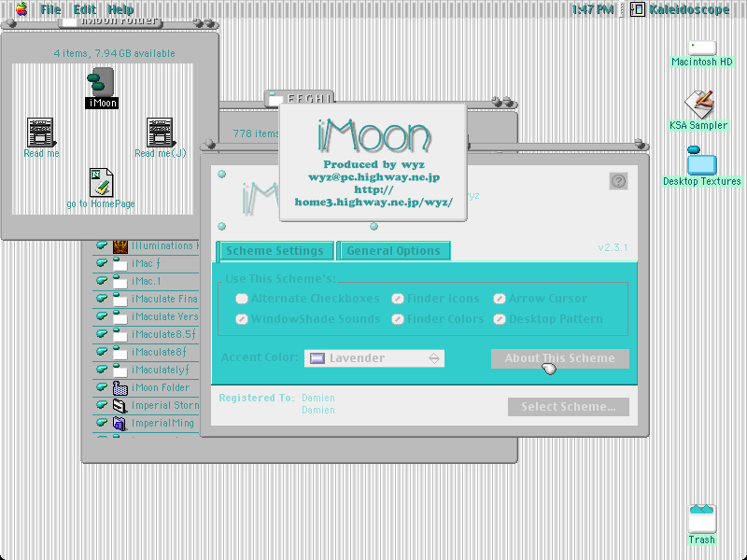Click the '4 items, 7.94 GB available' header
Screen dimensions: 747x560
[x=114, y=53]
